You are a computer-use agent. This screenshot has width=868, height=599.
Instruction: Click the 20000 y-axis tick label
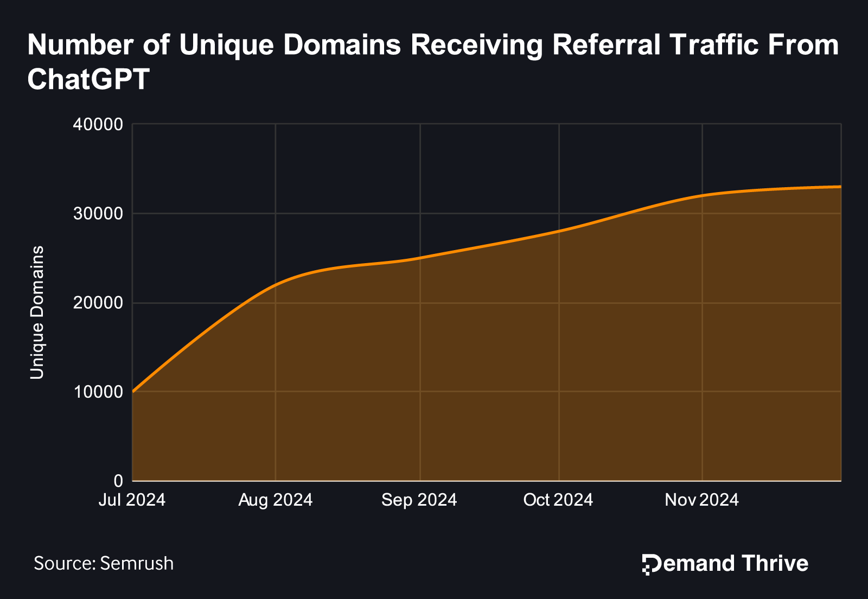tap(98, 303)
